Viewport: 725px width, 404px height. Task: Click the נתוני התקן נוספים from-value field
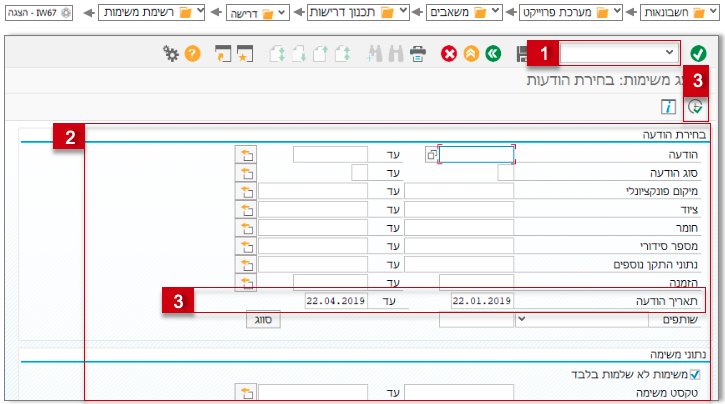click(459, 264)
